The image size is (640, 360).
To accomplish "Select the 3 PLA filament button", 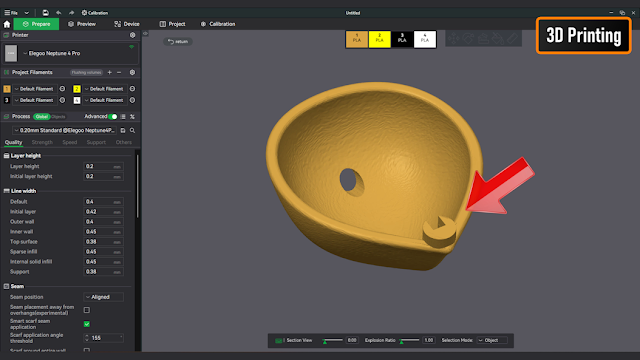I will 402,39.
